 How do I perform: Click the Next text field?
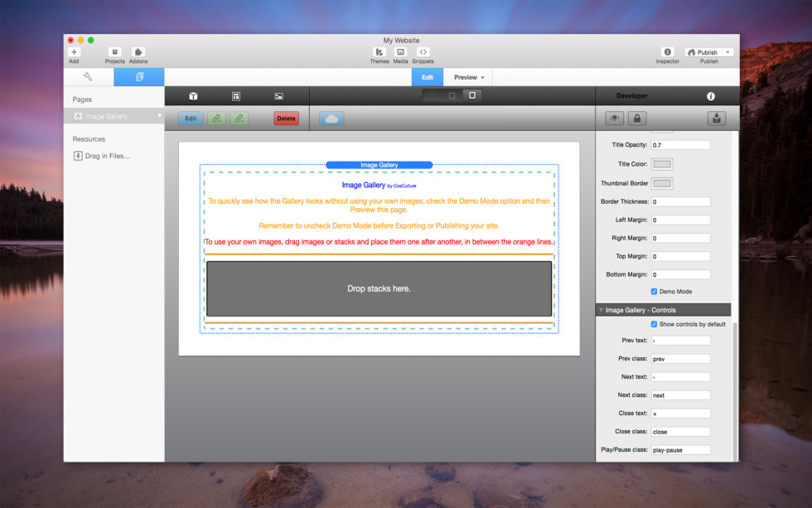pos(680,377)
